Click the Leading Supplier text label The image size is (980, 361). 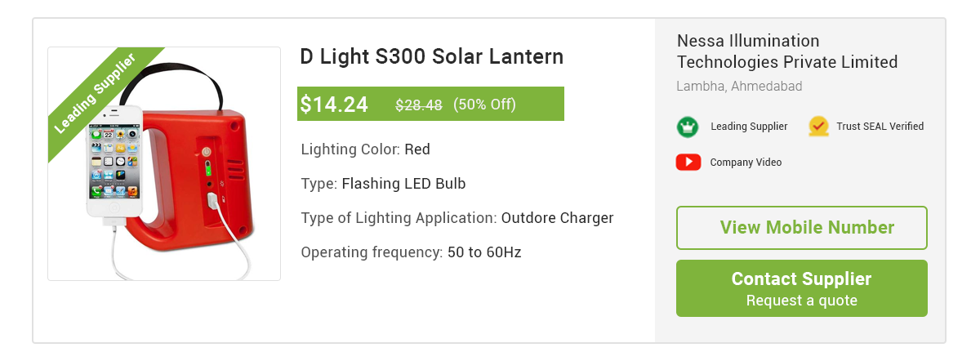(x=749, y=127)
